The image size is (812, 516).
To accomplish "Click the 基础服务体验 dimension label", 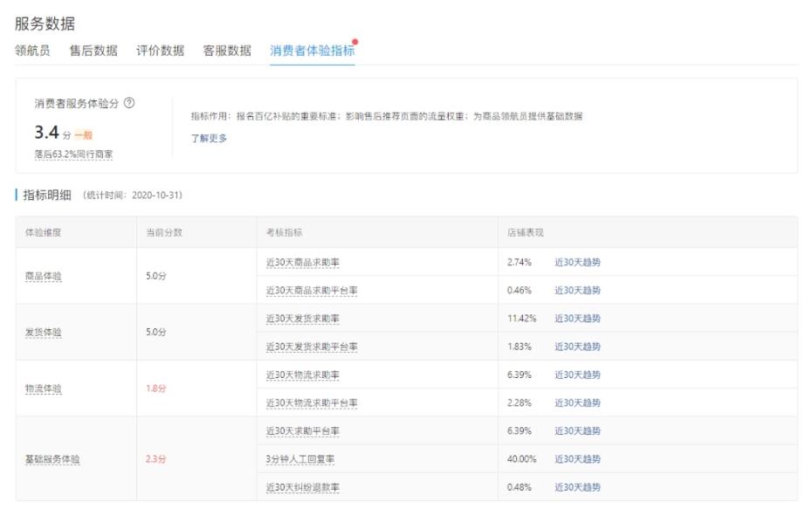I will 52,459.
